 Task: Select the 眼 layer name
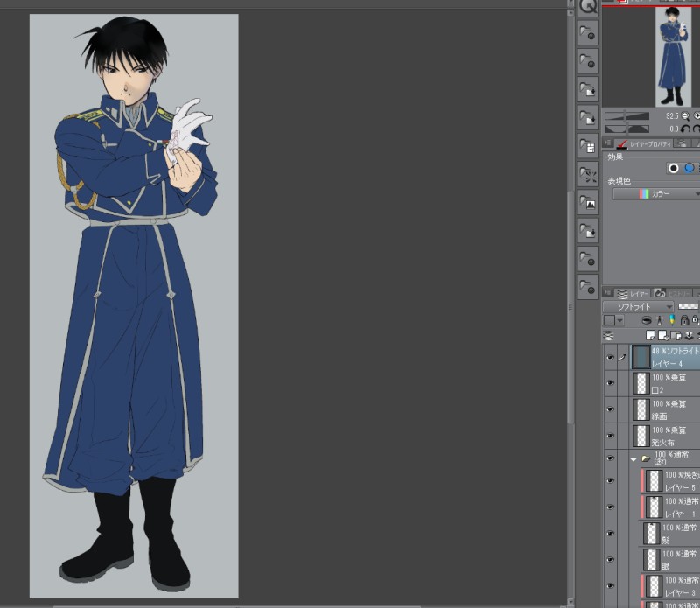tap(666, 567)
